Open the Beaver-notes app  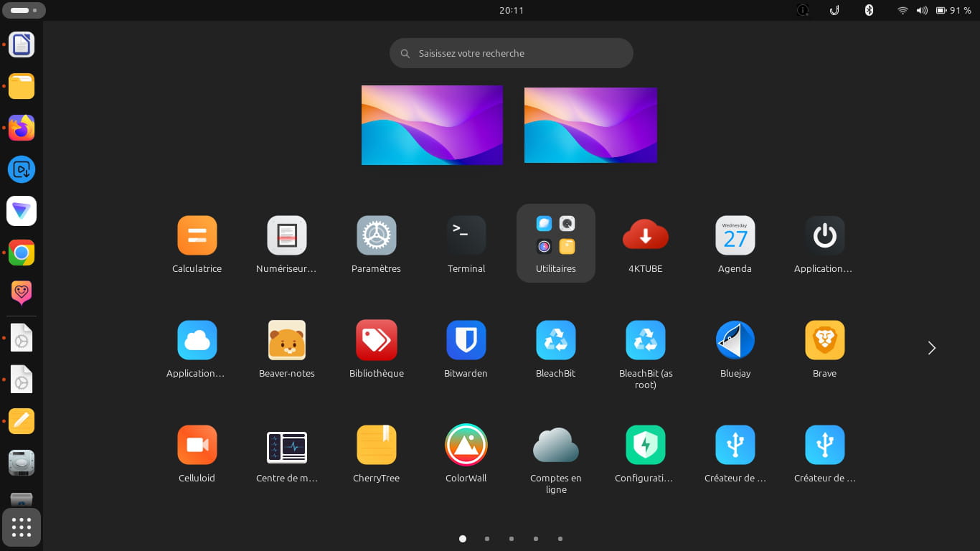[287, 341]
